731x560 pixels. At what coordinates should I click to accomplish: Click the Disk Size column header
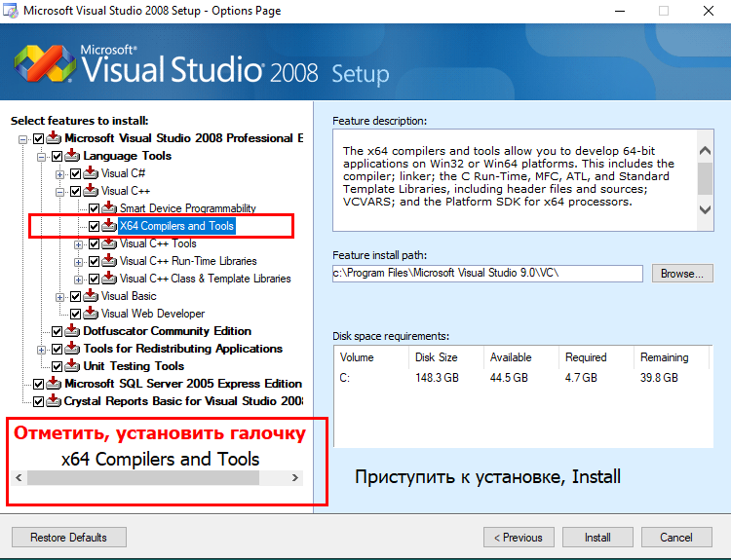coord(446,357)
